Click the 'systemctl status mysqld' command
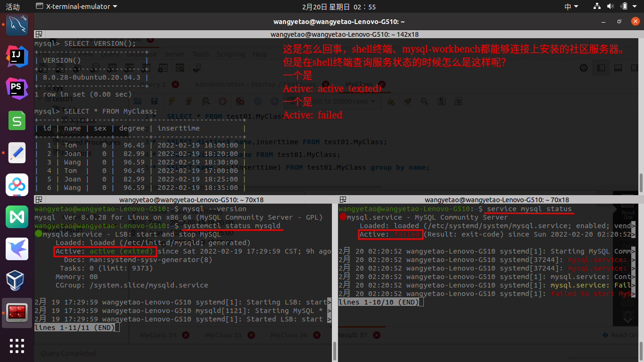The height and width of the screenshot is (362, 644). (231, 226)
